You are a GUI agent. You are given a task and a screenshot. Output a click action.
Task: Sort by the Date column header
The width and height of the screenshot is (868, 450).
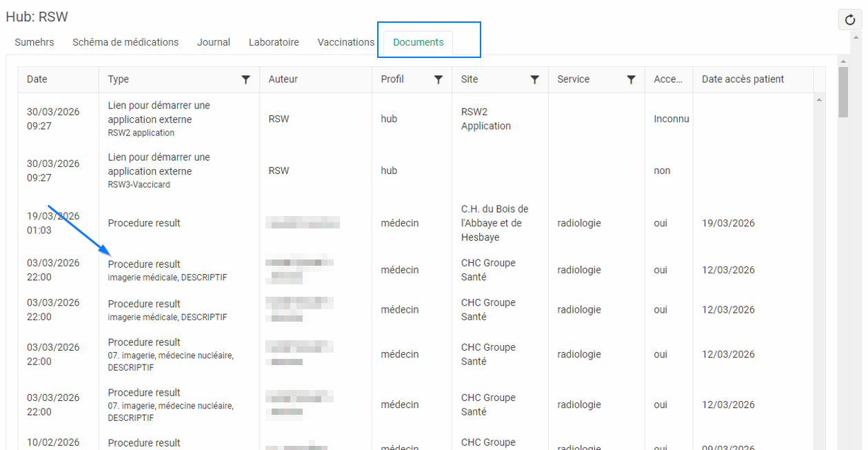[37, 79]
